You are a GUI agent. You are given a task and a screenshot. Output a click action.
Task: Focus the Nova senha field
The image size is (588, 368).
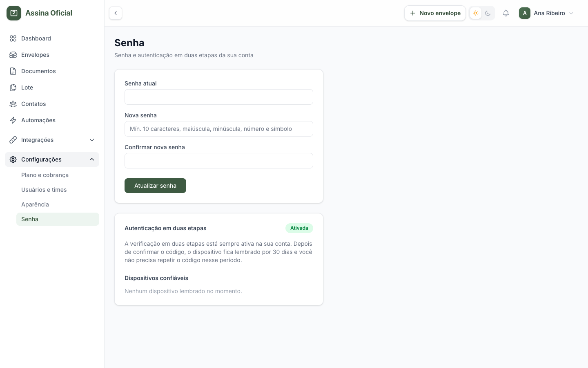(219, 129)
